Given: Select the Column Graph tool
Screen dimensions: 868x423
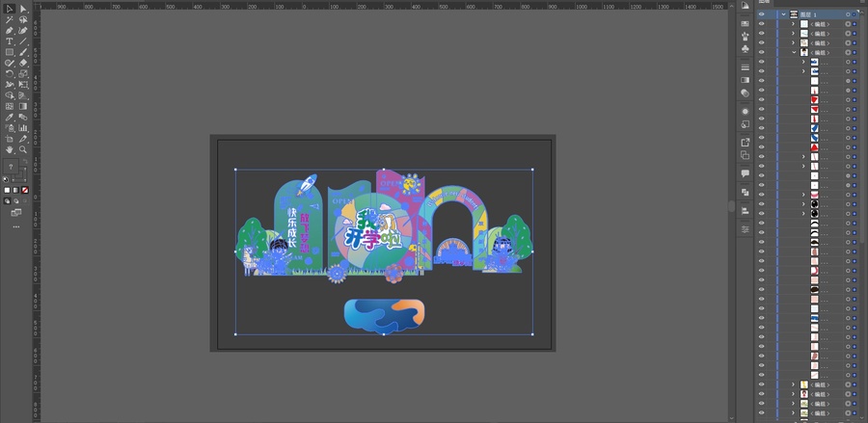Looking at the screenshot, I should (23, 128).
